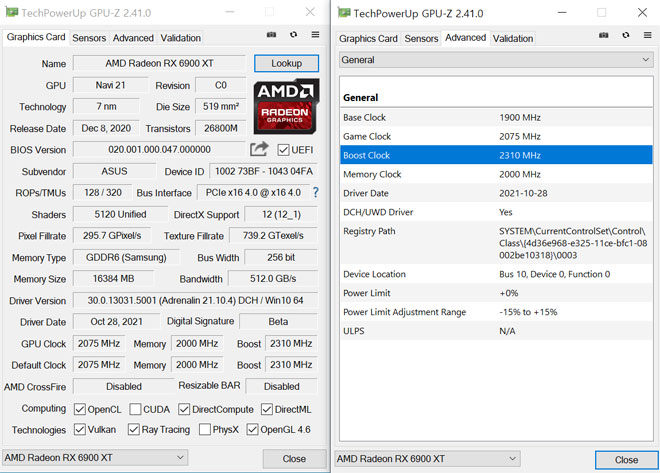Open GPU selector dropdown in right window
The width and height of the screenshot is (660, 473).
[x=427, y=459]
